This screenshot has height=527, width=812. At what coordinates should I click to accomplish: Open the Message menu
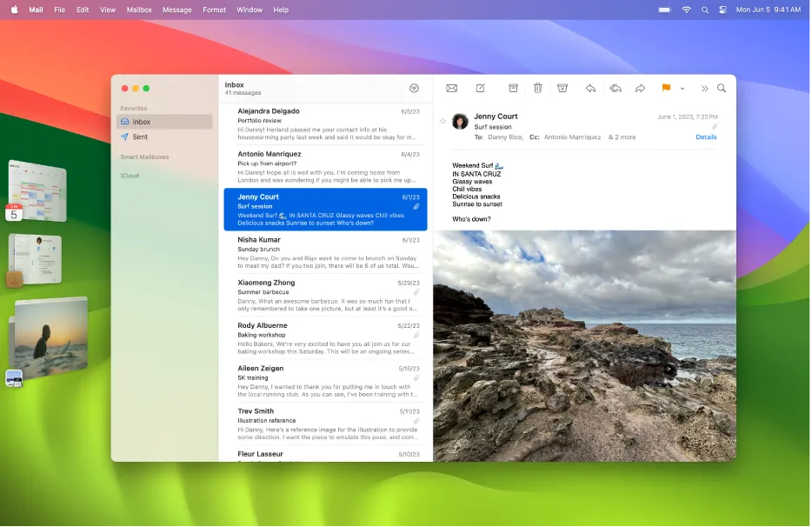(177, 10)
